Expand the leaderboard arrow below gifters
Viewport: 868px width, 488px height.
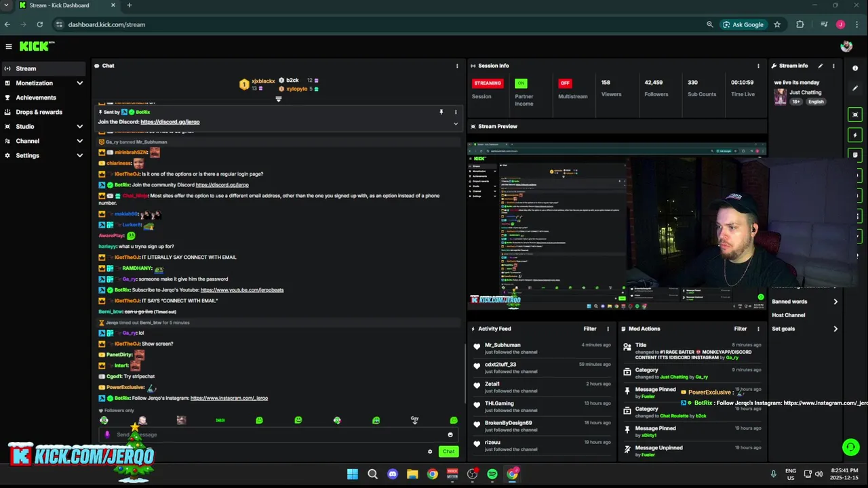[x=278, y=99]
